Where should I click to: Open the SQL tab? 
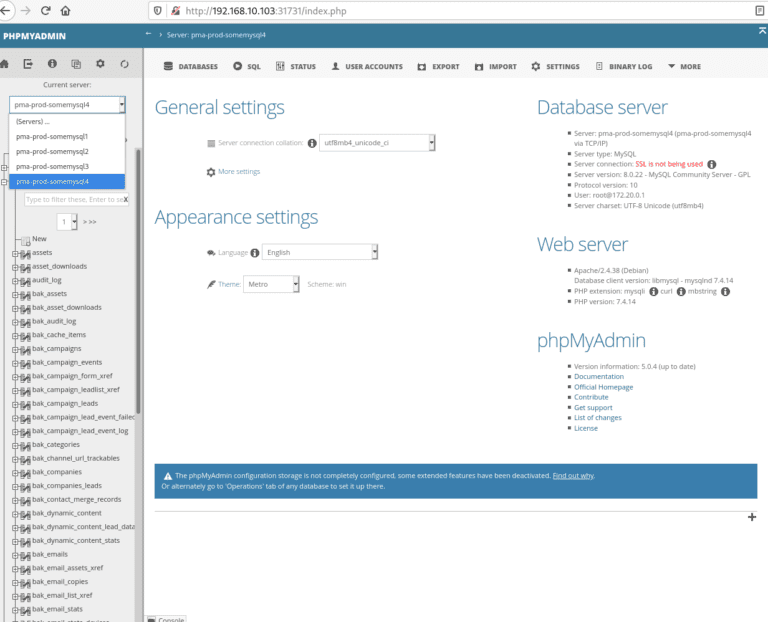247,66
